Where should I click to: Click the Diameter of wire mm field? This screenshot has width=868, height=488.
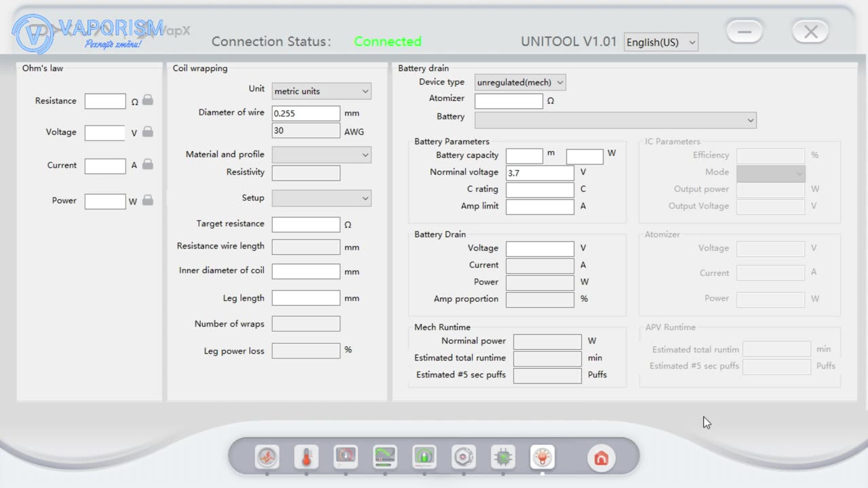(x=306, y=113)
